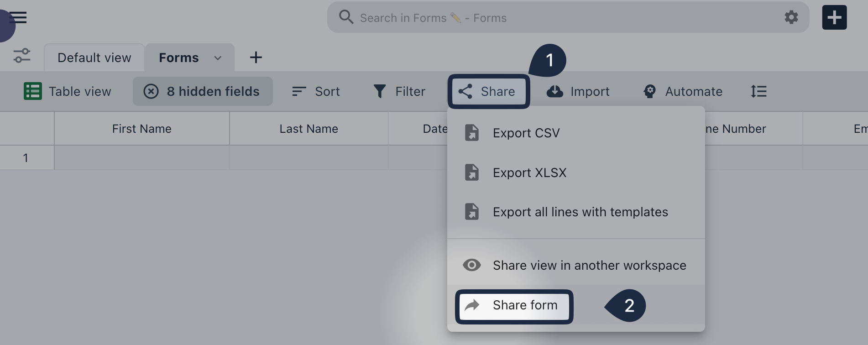Open the Import cloud option
Viewport: 868px width, 345px height.
tap(578, 91)
